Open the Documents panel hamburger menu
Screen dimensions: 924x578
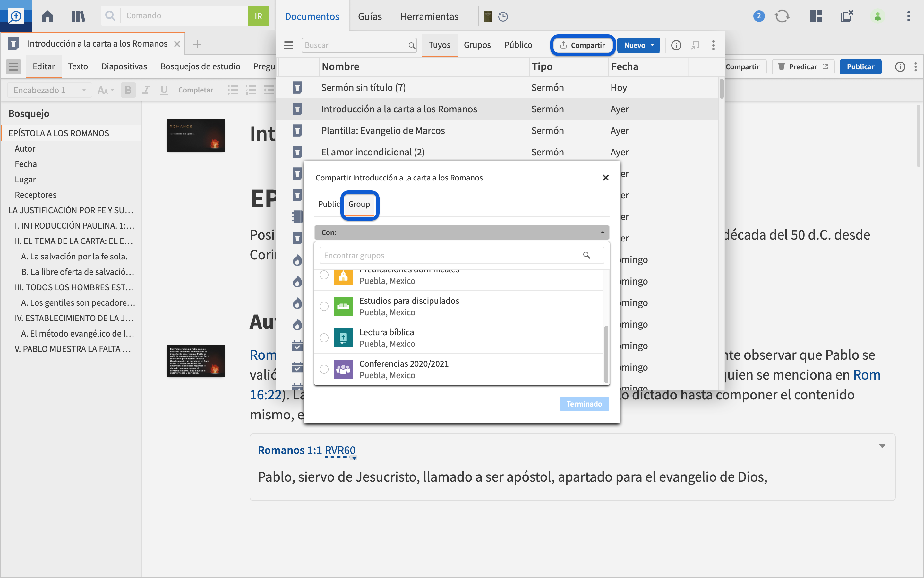(x=289, y=45)
